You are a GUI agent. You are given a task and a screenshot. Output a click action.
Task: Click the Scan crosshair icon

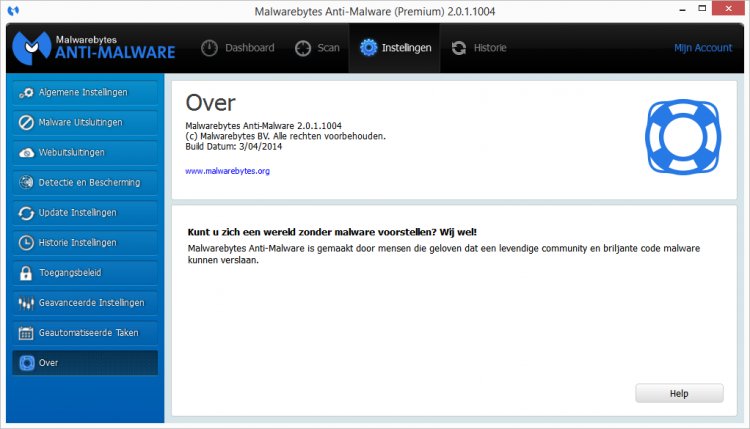coord(303,48)
